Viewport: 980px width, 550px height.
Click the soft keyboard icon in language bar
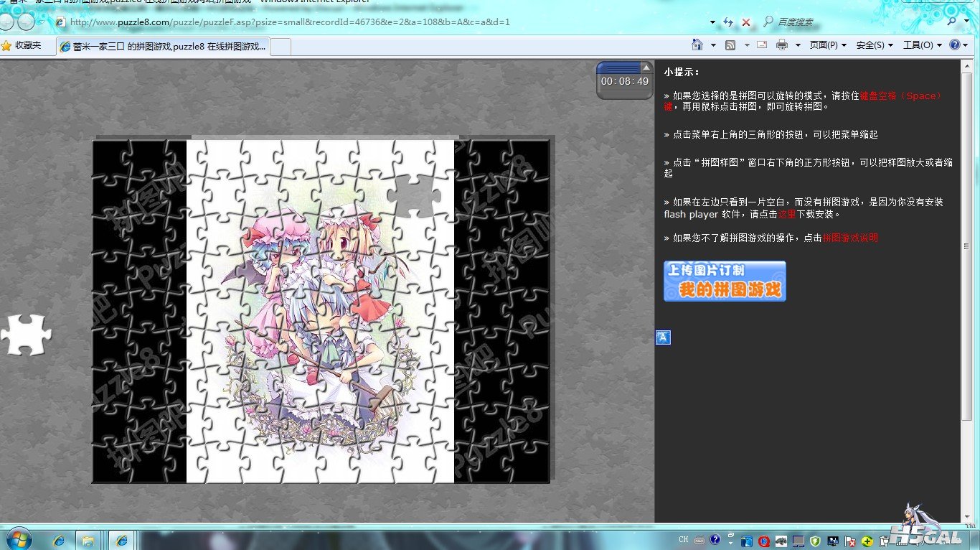click(699, 540)
